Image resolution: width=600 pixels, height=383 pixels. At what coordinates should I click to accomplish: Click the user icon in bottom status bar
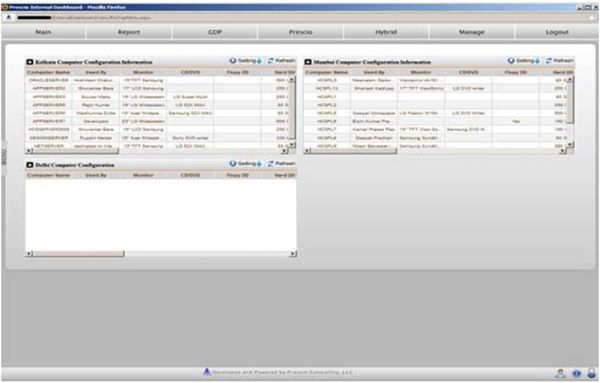click(560, 373)
